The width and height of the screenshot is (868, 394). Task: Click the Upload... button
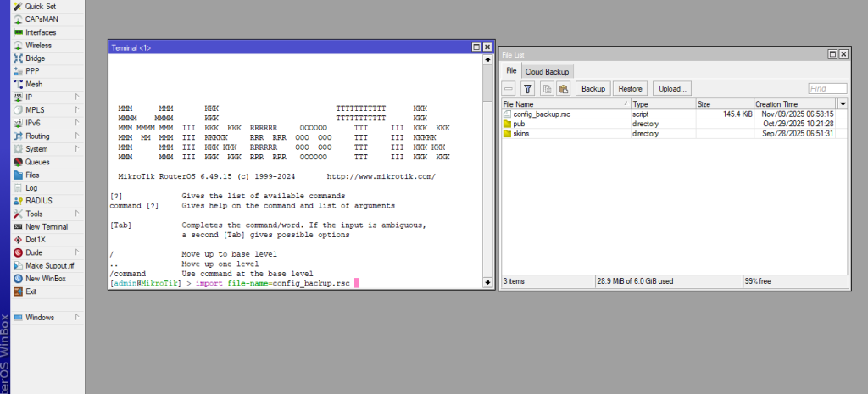click(x=672, y=88)
